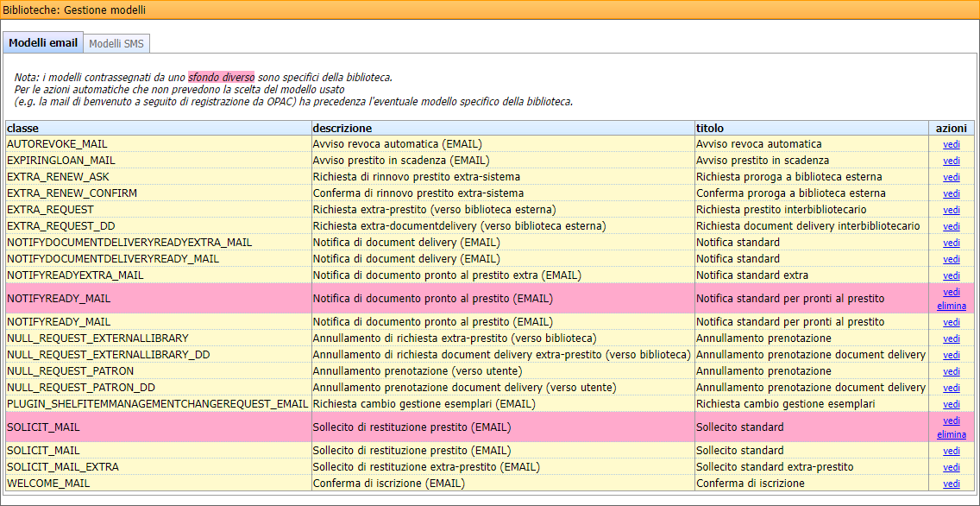Switch to the Modelli SMS tab
The width and height of the screenshot is (980, 506).
pyautogui.click(x=116, y=43)
